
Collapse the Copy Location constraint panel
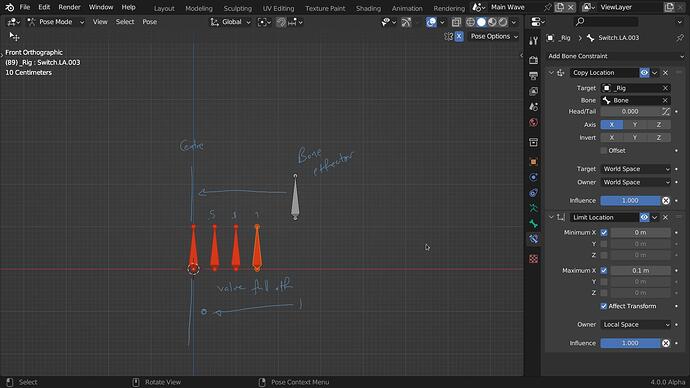tap(551, 73)
